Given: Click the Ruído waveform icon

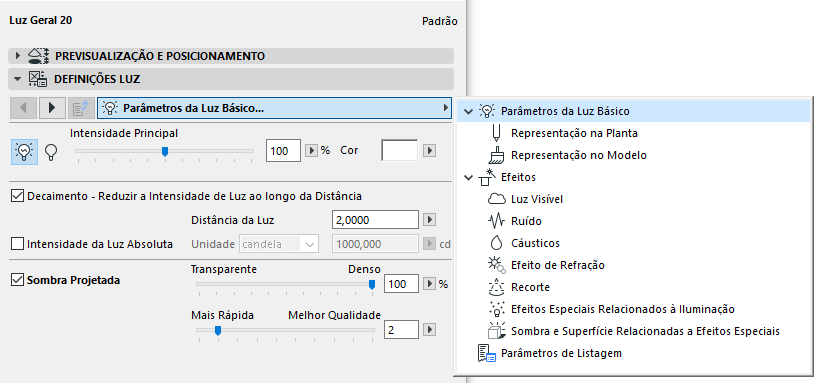Looking at the screenshot, I should tap(496, 221).
